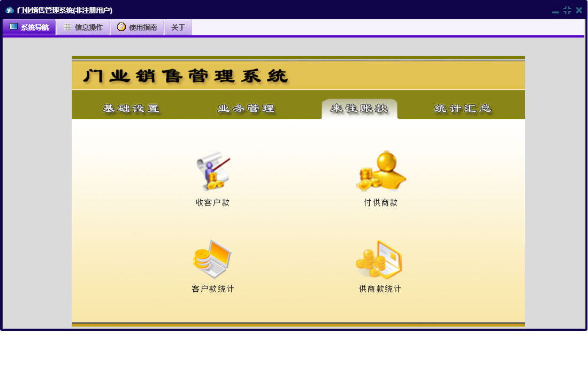The width and height of the screenshot is (588, 387).
Task: Go to the 统计汇总 section
Action: point(463,109)
